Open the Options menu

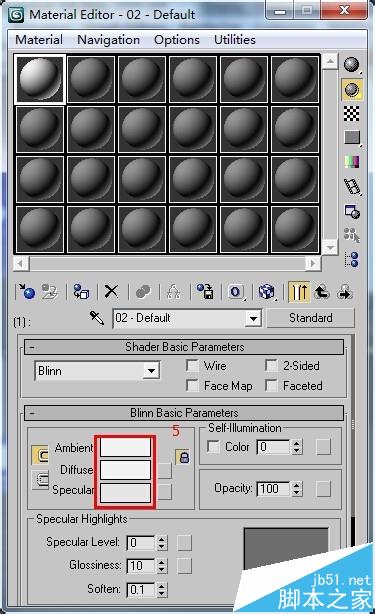(177, 40)
